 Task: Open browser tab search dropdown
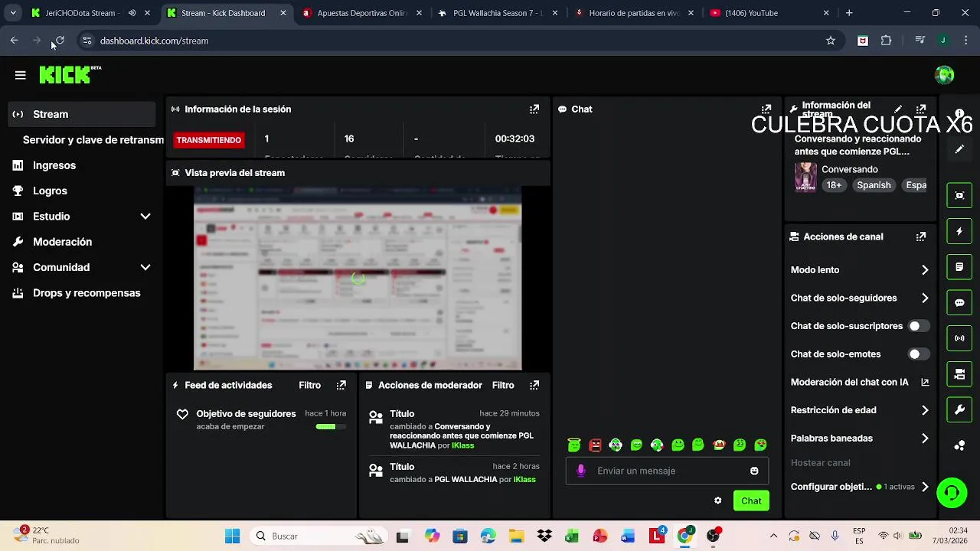click(13, 13)
